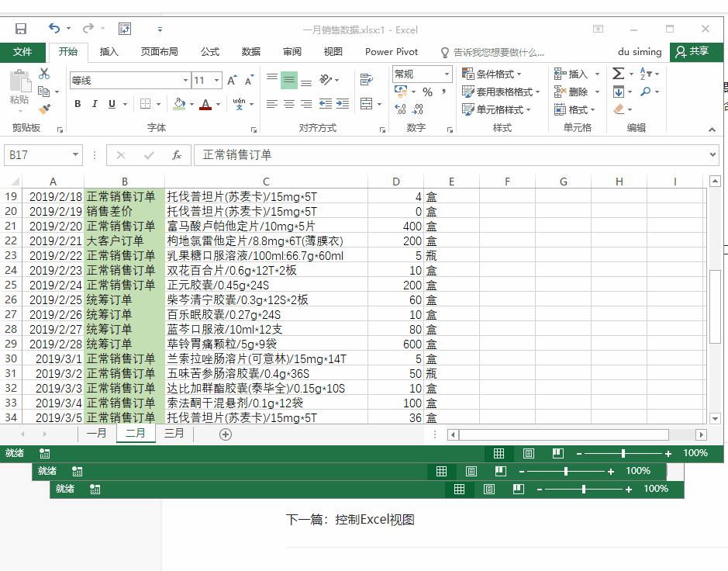Click the Save icon on Quick Access Toolbar
The width and height of the screenshot is (728, 571).
pyautogui.click(x=21, y=28)
